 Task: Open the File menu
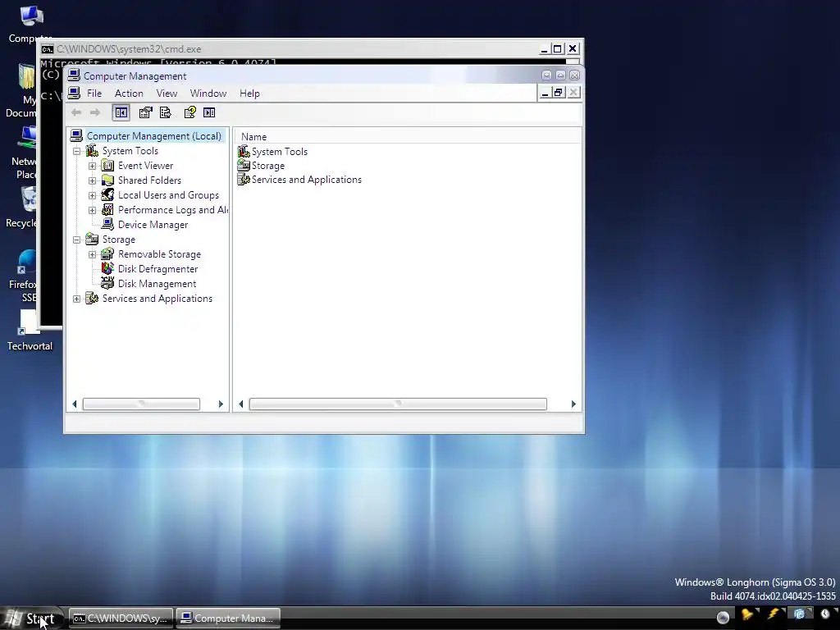(94, 94)
